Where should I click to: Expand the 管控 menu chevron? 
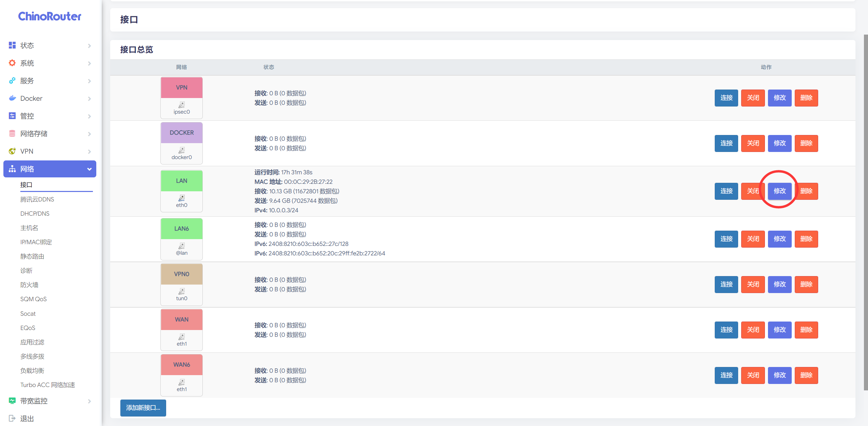click(x=90, y=116)
